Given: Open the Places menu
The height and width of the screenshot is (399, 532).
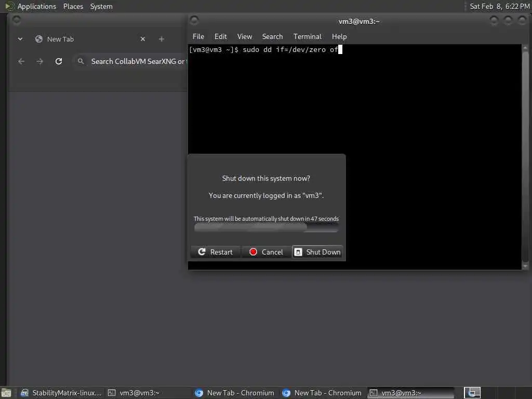Looking at the screenshot, I should (73, 6).
